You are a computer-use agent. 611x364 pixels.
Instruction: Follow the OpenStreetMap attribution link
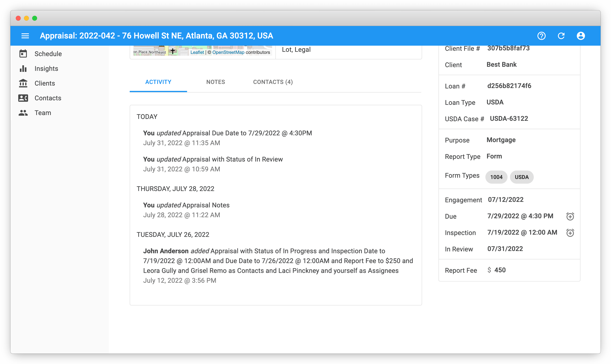[228, 52]
